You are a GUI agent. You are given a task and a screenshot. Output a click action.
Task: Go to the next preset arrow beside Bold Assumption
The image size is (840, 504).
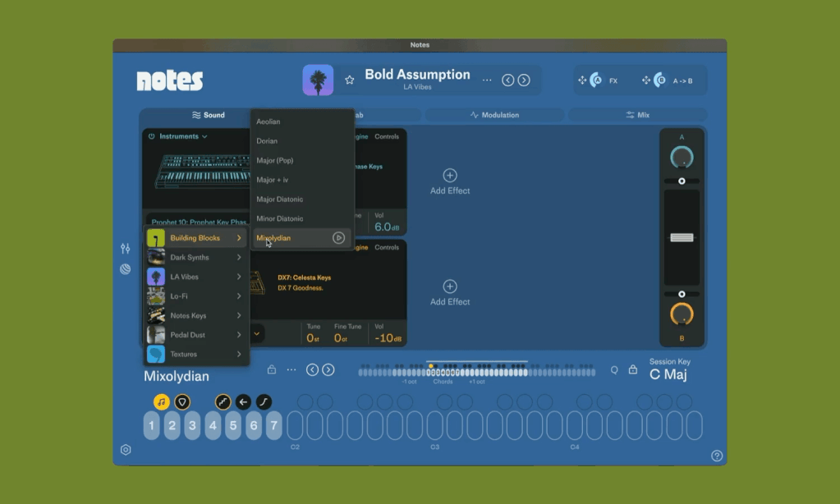point(524,80)
